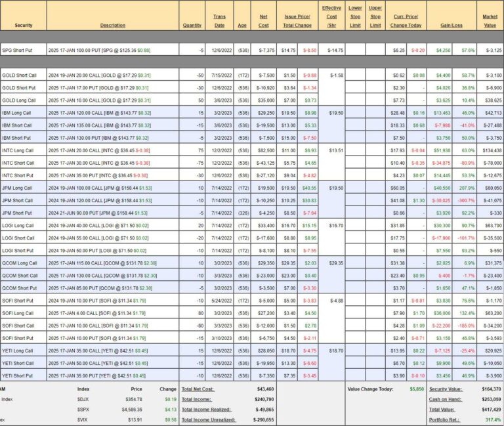504x426 pixels.
Task: Click the Gain/Loss column header
Action: coord(453,26)
